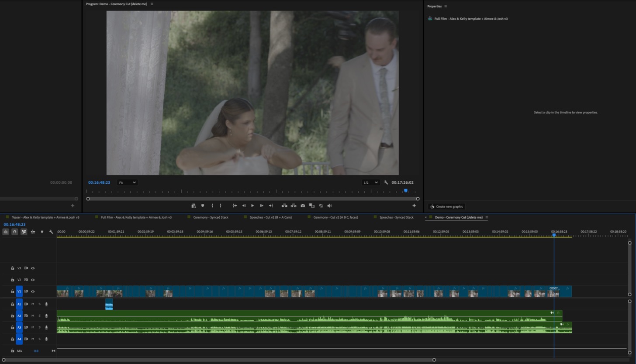Toggle V3 track output eye
The image size is (636, 364).
[33, 268]
